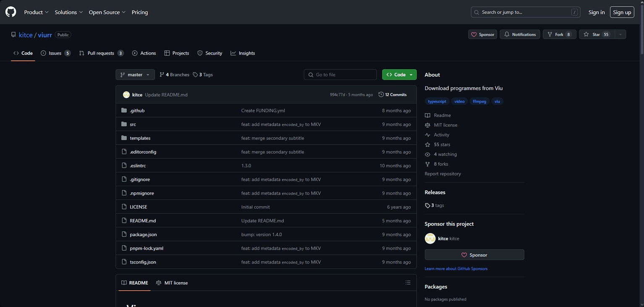Expand the star lists dropdown arrow
The image size is (644, 307).
(x=620, y=34)
